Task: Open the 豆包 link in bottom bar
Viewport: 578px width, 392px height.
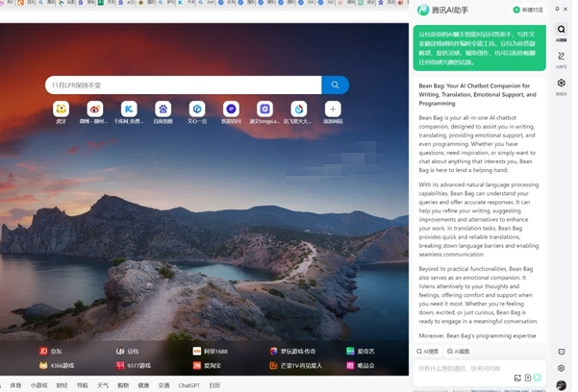Action: pos(128,351)
